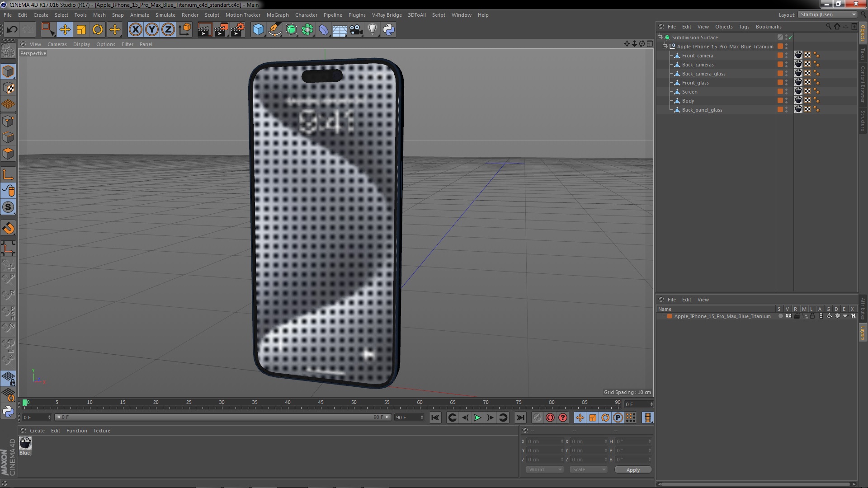Click the Undo arrow icon
The width and height of the screenshot is (868, 488).
pyautogui.click(x=12, y=30)
